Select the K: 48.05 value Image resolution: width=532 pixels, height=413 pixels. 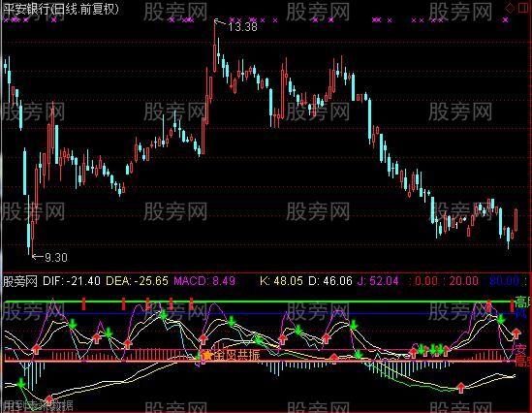tap(281, 281)
